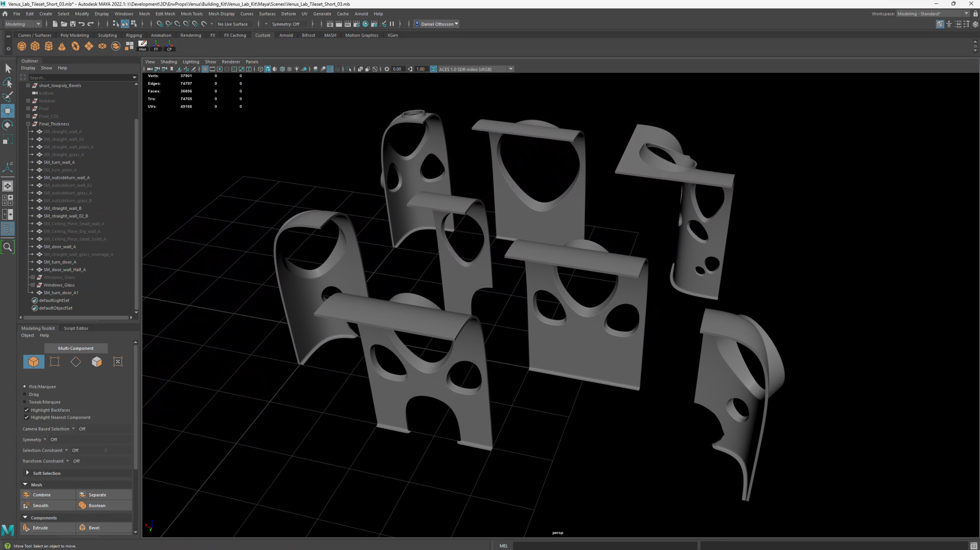980x550 pixels.
Task: Collapse the Final_Thickness group in Outliner
Action: (x=28, y=124)
